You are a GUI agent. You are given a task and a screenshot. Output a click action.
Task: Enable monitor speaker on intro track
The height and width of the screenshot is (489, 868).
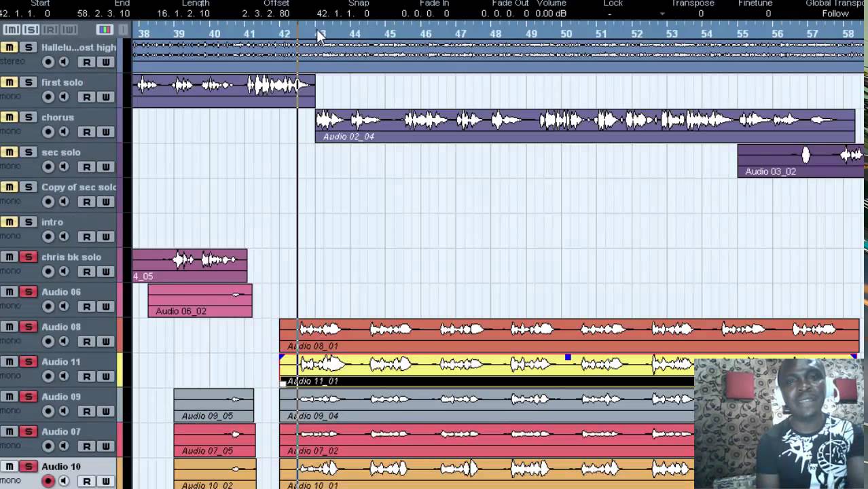pos(64,236)
